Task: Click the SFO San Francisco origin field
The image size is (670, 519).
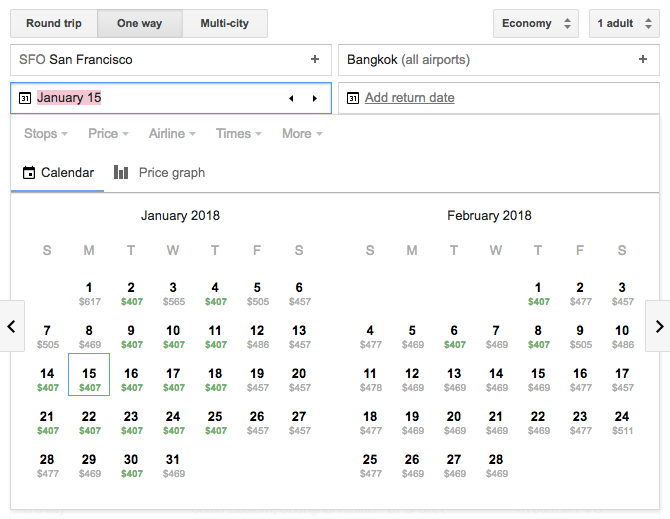Action: 160,60
